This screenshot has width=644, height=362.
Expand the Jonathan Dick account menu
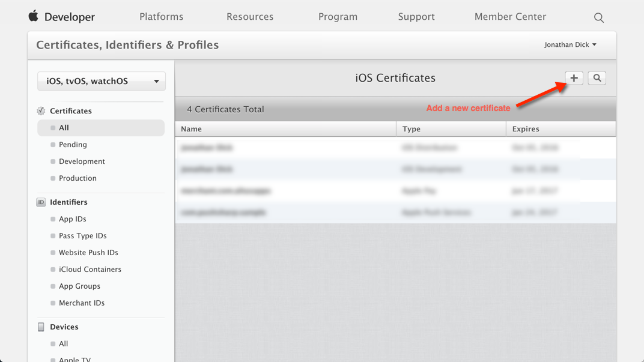[570, 44]
